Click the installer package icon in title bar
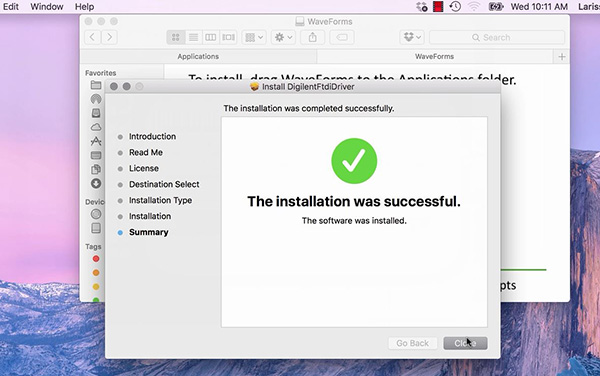 click(x=254, y=86)
